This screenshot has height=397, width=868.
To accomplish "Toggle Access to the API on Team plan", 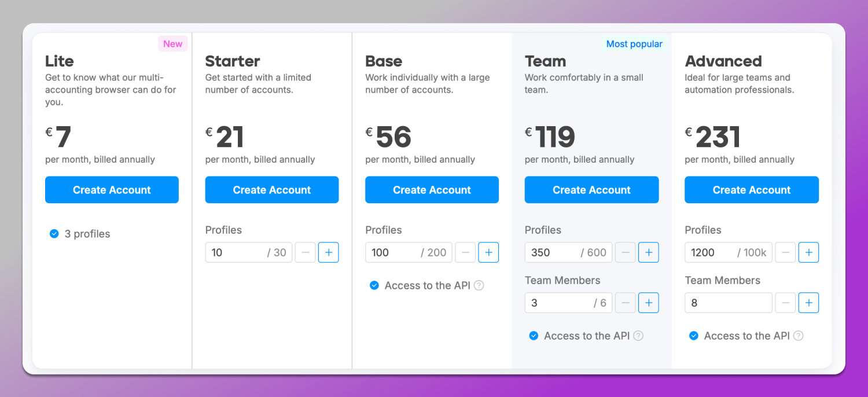I will pos(534,336).
